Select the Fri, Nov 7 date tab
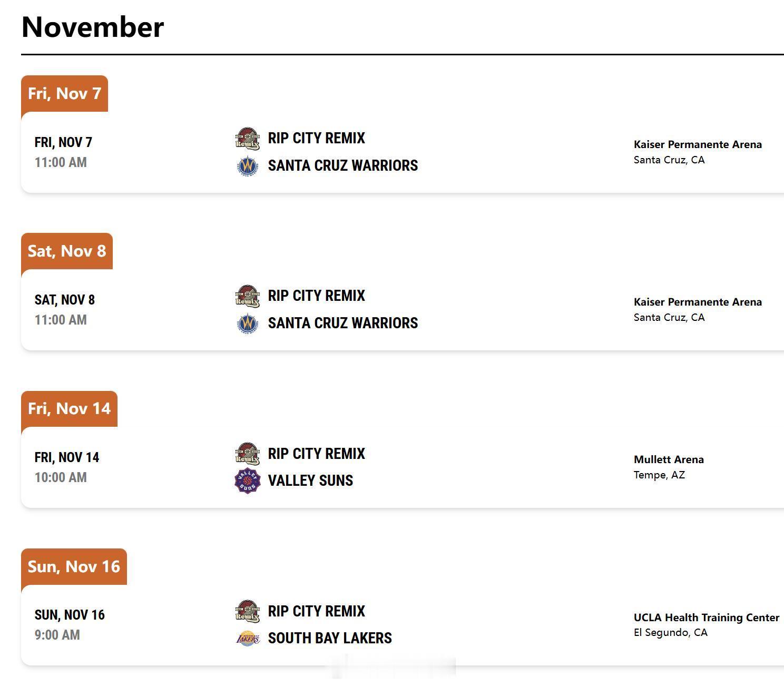 [x=64, y=94]
